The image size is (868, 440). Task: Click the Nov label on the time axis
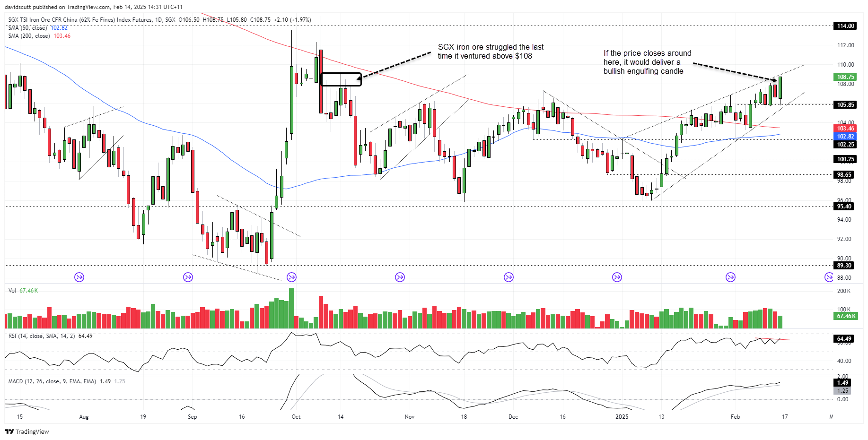(x=410, y=417)
